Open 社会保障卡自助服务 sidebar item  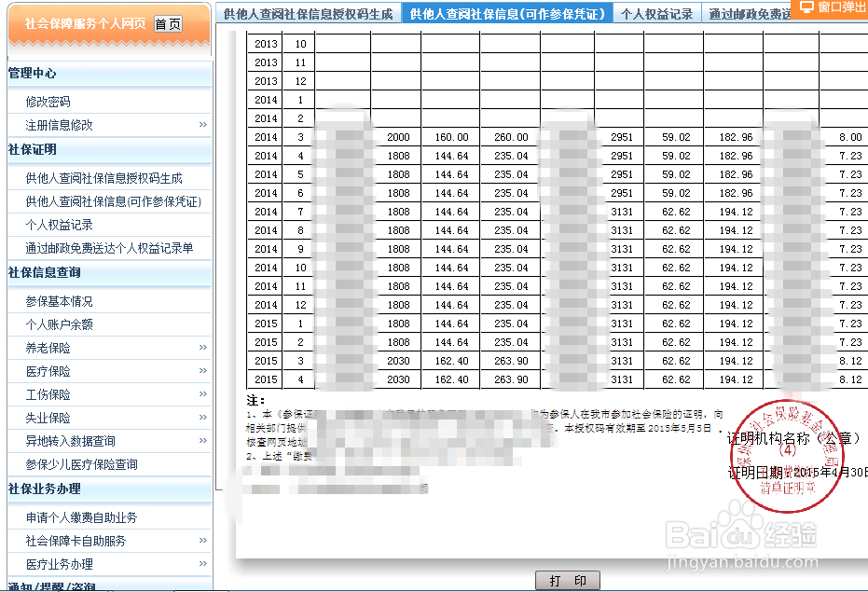(76, 541)
